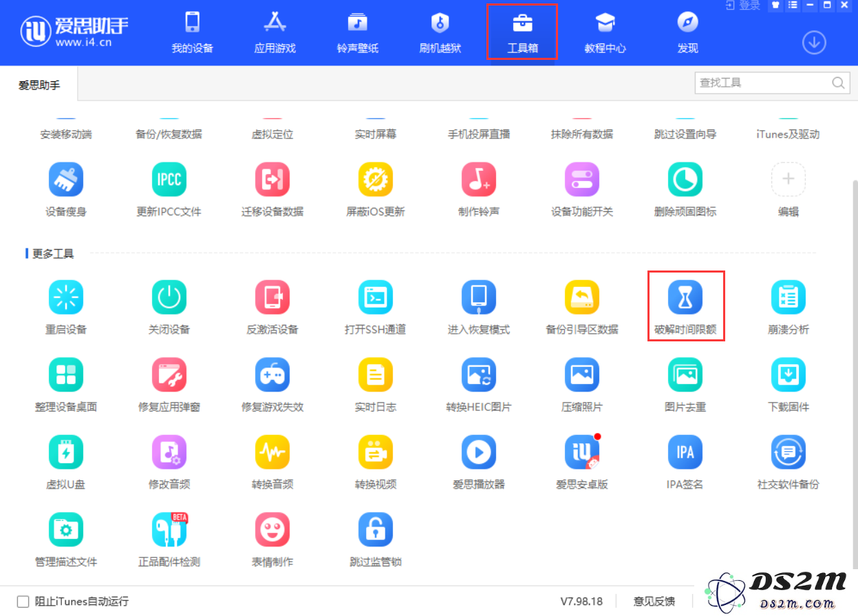Switch to 发现 tab

(688, 32)
